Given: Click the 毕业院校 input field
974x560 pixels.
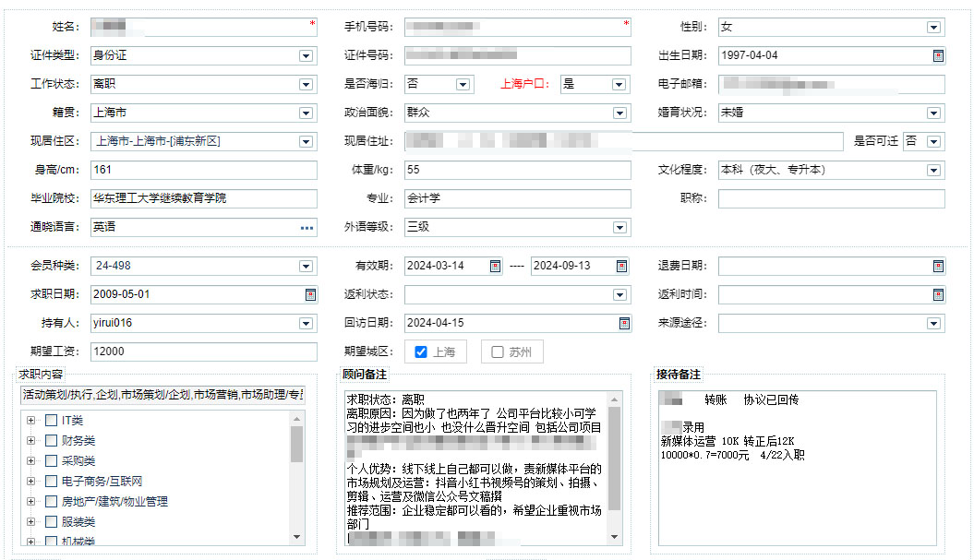Looking at the screenshot, I should (204, 198).
